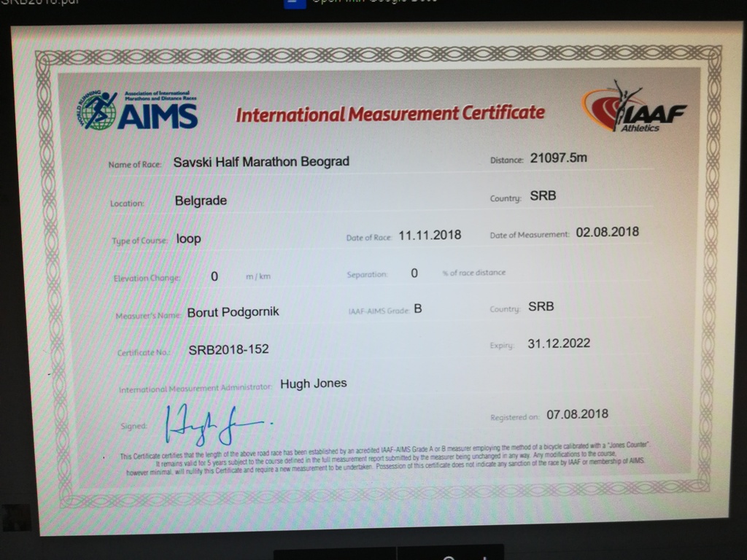Image resolution: width=747 pixels, height=560 pixels.
Task: Select the registration date '07.08.2018'
Action: [x=578, y=414]
